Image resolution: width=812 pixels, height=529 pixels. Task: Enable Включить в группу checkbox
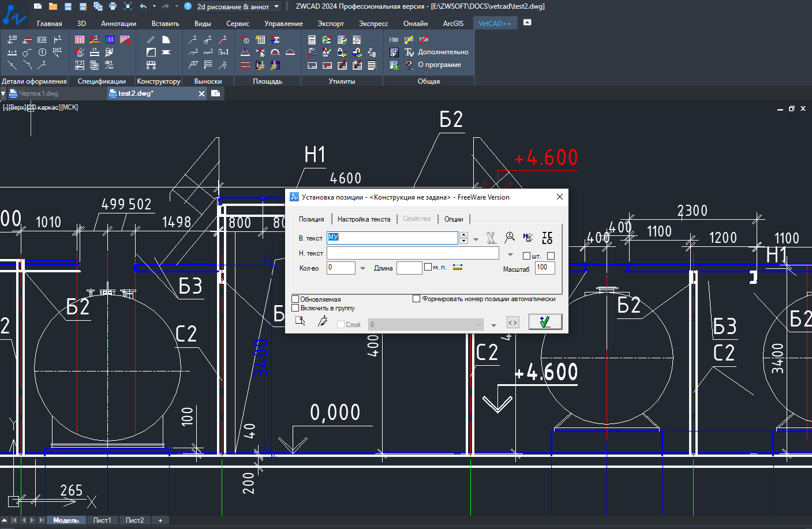(x=295, y=308)
